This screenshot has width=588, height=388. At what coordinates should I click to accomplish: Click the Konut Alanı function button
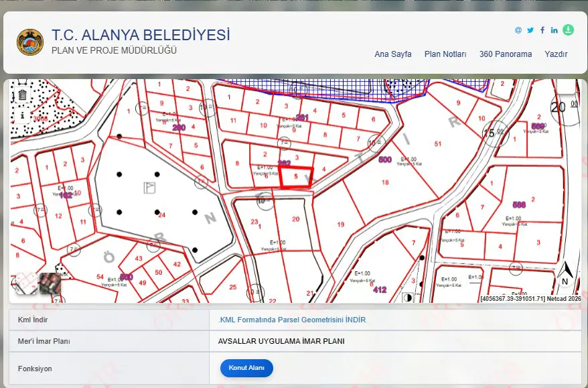pyautogui.click(x=246, y=368)
